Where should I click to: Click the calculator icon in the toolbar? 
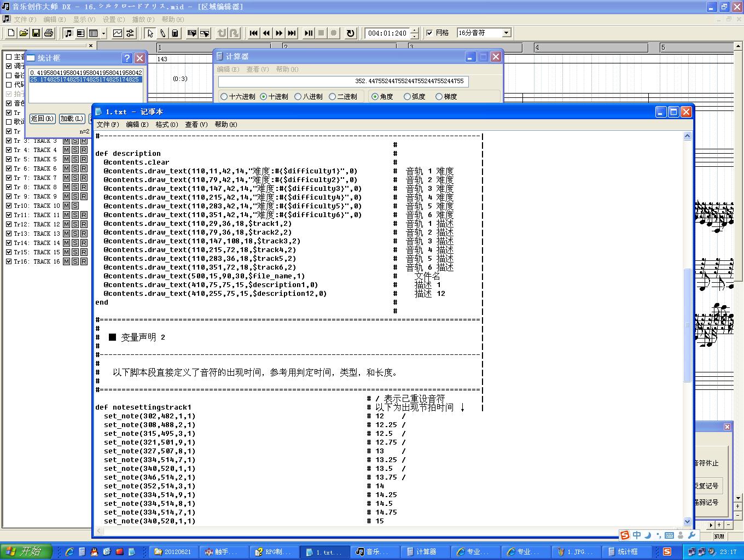click(x=175, y=33)
